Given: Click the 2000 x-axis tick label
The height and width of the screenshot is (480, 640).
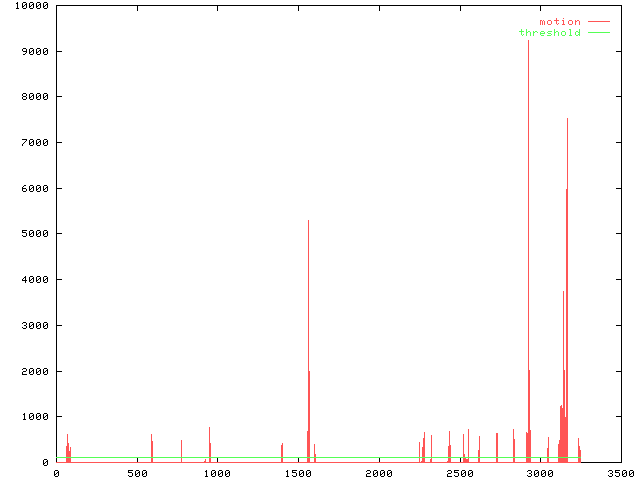Looking at the screenshot, I should point(378,473).
